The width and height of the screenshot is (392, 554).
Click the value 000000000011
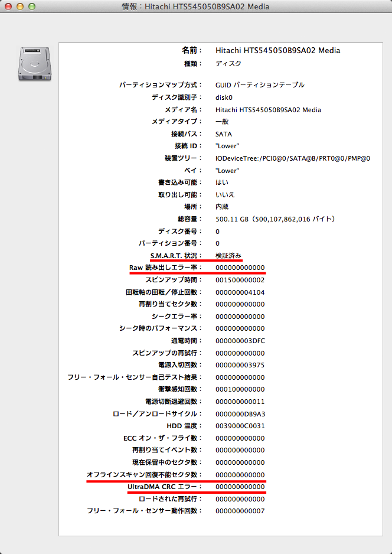click(240, 402)
